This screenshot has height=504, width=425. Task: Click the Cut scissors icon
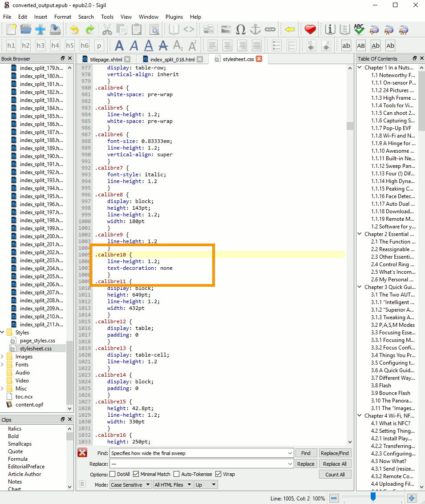pyautogui.click(x=107, y=30)
